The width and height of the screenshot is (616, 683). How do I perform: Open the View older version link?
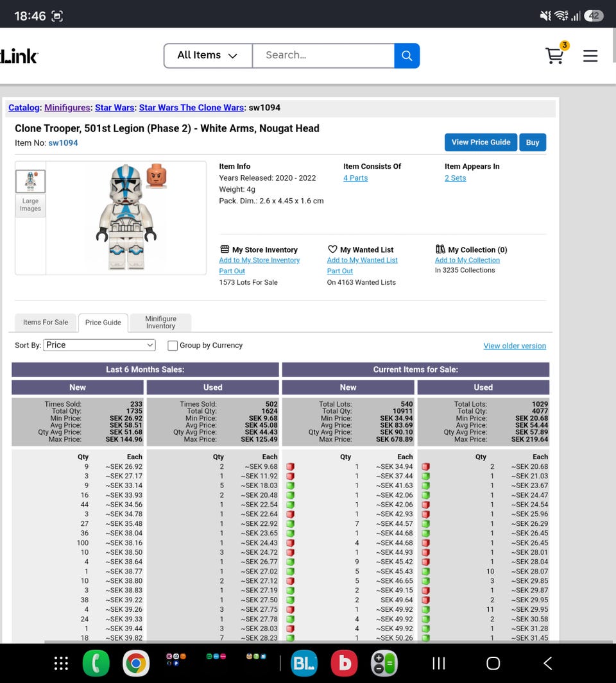[x=515, y=346]
